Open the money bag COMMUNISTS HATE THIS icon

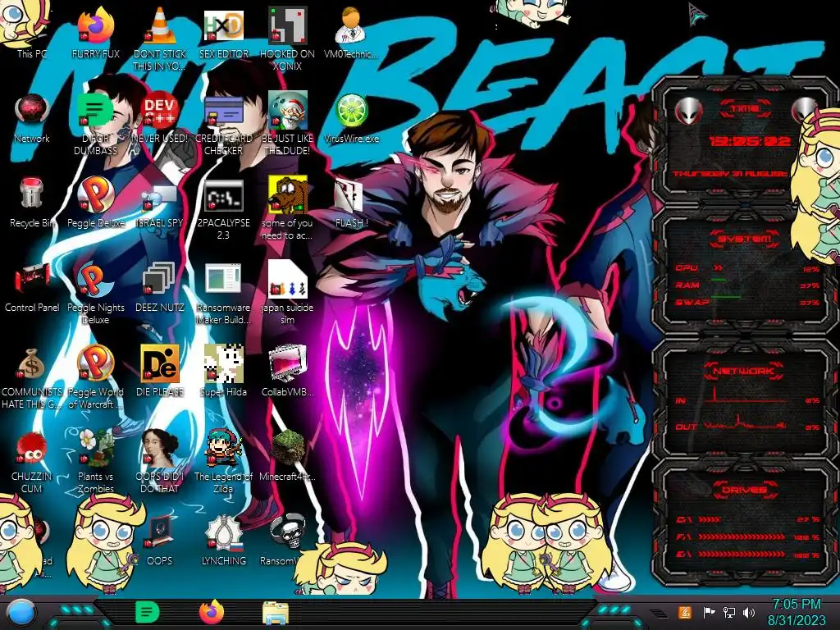[32, 377]
